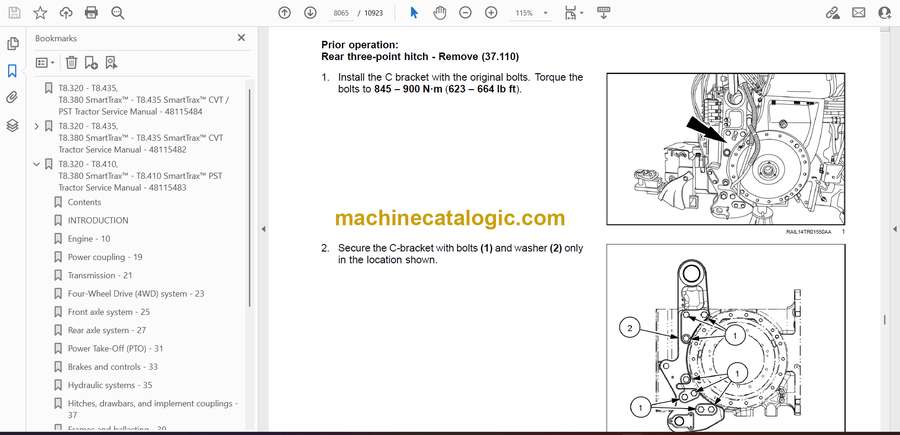Print the document

[x=91, y=13]
